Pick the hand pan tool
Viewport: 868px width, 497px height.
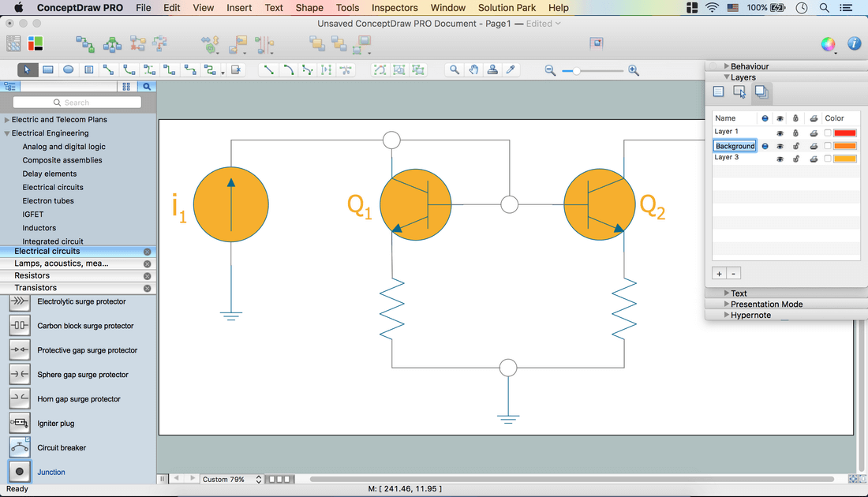coord(473,70)
